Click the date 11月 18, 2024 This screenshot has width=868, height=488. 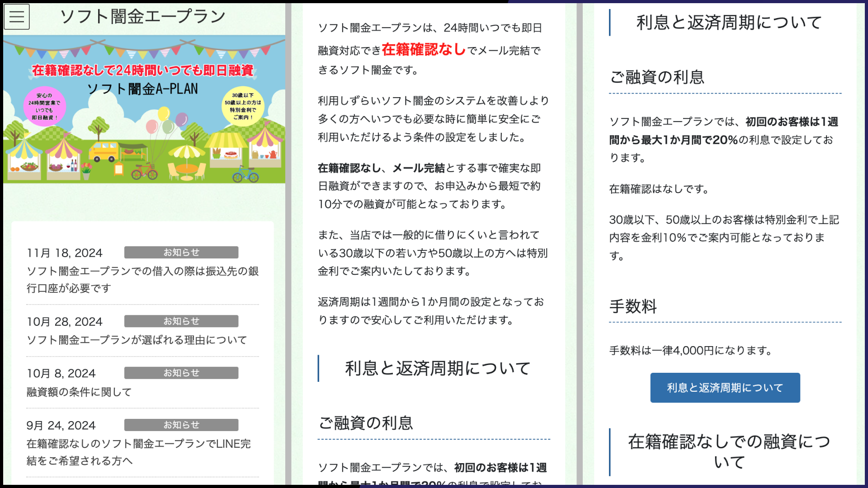[x=64, y=253]
